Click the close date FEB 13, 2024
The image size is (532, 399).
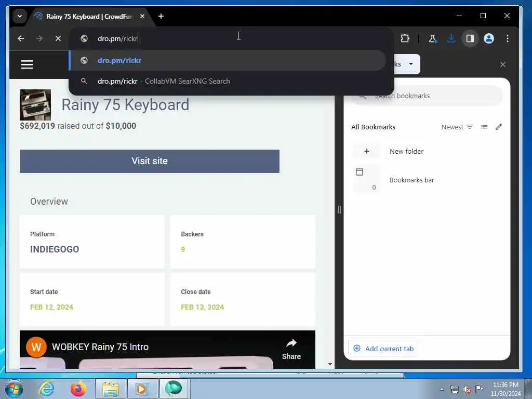pyautogui.click(x=203, y=307)
